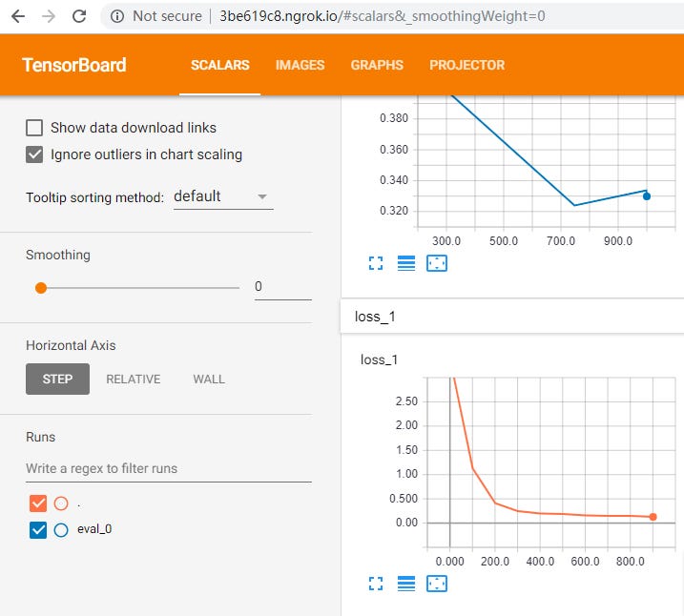Image resolution: width=684 pixels, height=616 pixels.
Task: Uncheck Ignore outliers in chart scaling
Action: click(34, 154)
